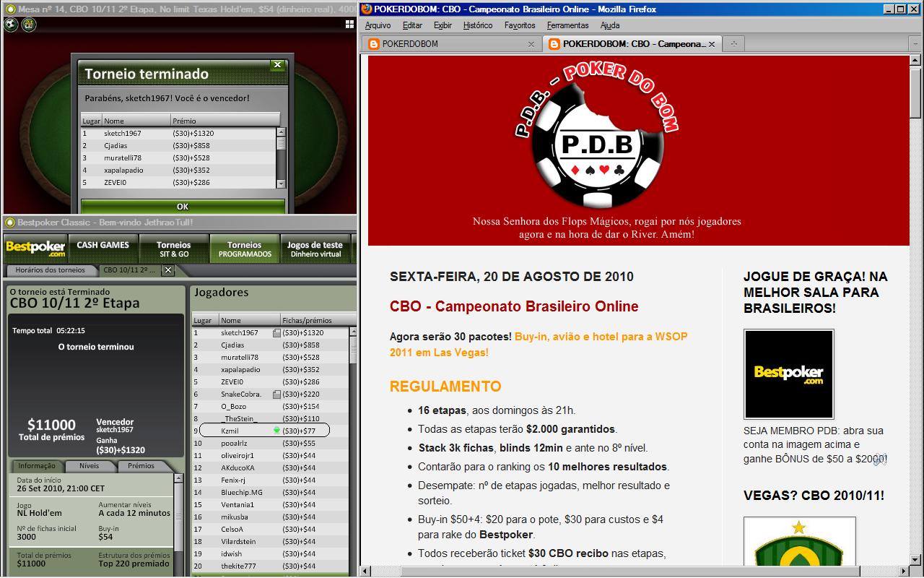Image resolution: width=924 pixels, height=578 pixels.
Task: Select pooalrlz row in Jogadores list
Action: 270,443
